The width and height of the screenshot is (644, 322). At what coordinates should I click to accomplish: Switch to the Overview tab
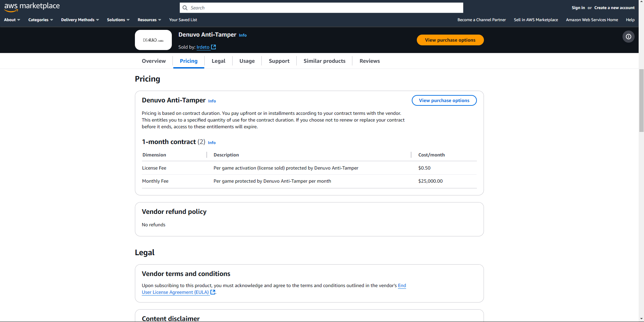point(154,61)
